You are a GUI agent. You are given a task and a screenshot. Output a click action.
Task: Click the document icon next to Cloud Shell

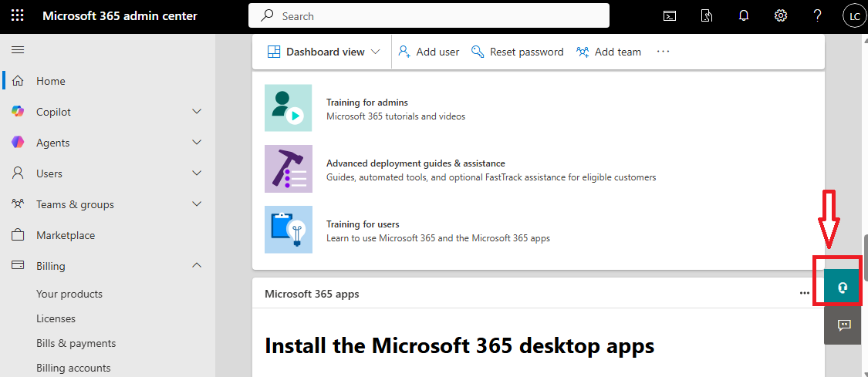point(706,16)
